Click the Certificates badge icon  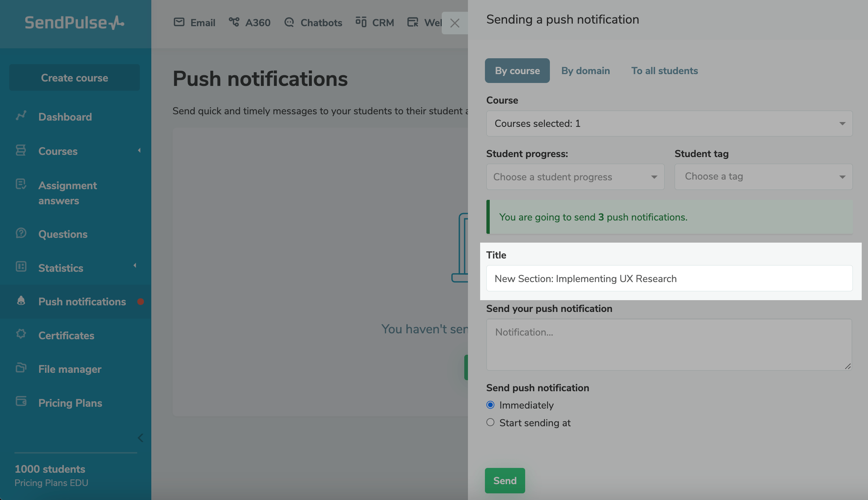(x=21, y=334)
